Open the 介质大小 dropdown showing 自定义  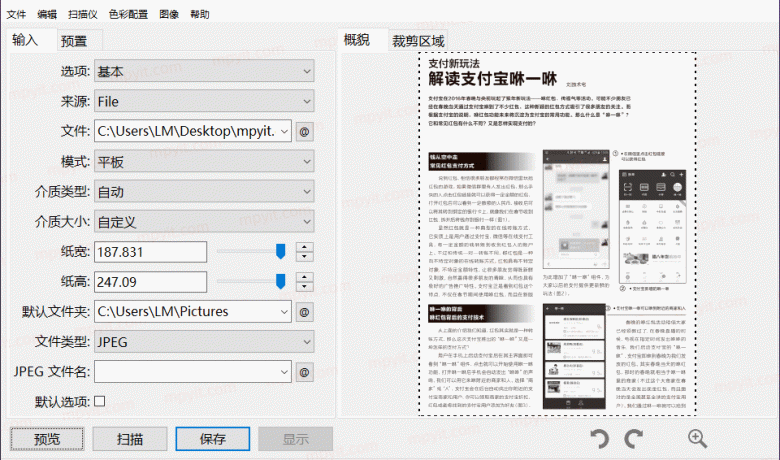204,222
